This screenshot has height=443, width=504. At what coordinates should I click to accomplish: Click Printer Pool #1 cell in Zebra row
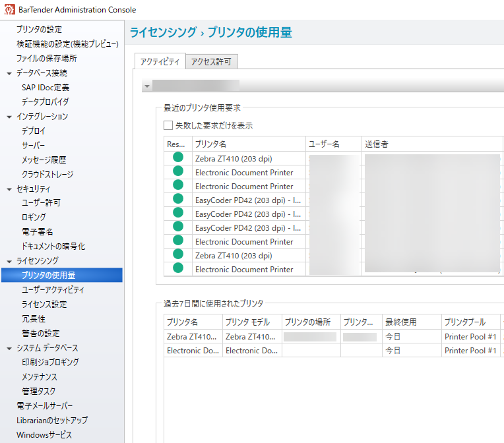pyautogui.click(x=471, y=336)
